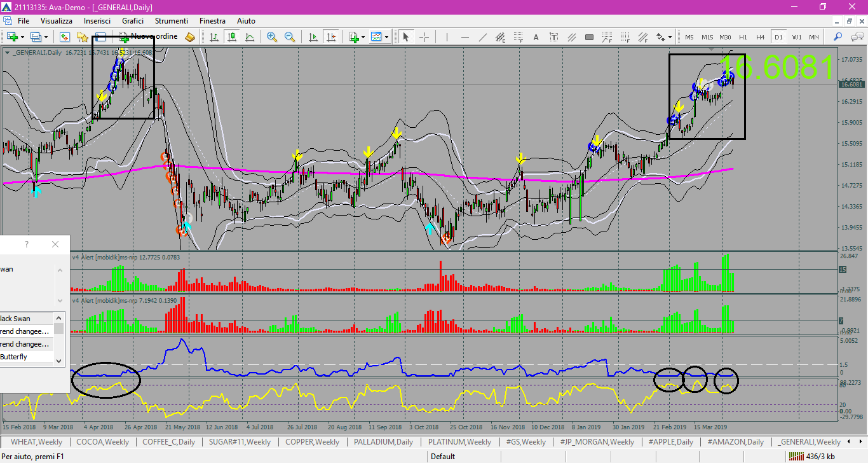Switch to the W1 timeframe

point(796,37)
